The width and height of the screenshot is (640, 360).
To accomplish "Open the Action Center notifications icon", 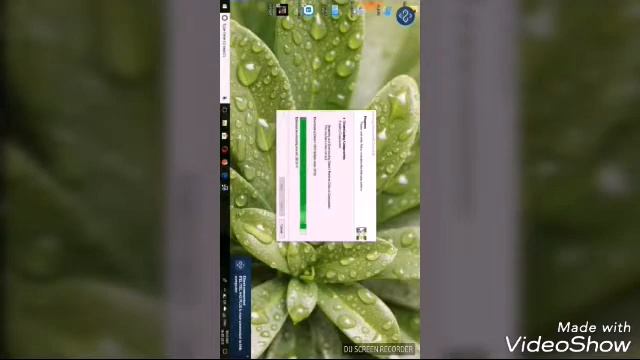I will (x=224, y=352).
